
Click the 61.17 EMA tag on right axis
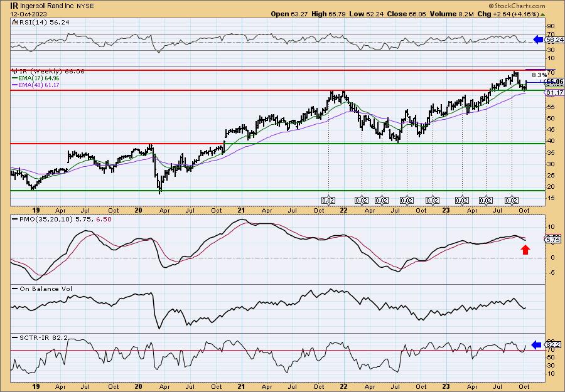tap(555, 93)
